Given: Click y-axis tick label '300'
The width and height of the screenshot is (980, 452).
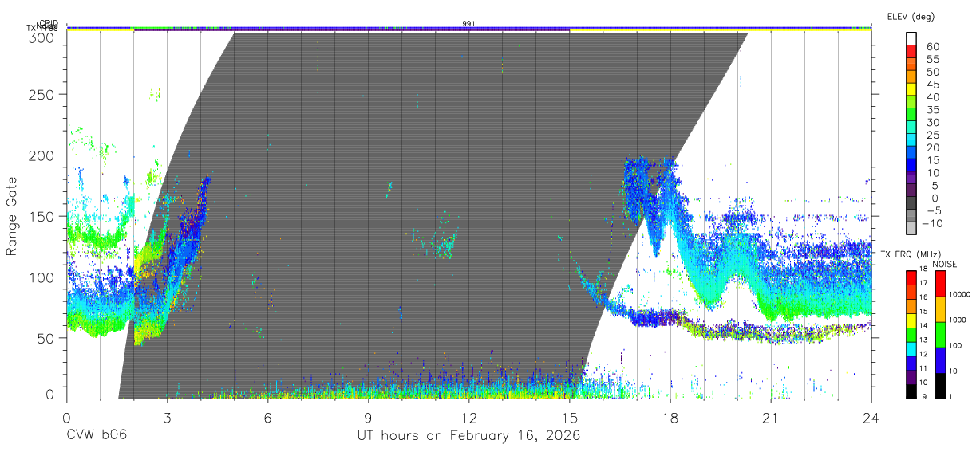Looking at the screenshot, I should click(x=42, y=37).
